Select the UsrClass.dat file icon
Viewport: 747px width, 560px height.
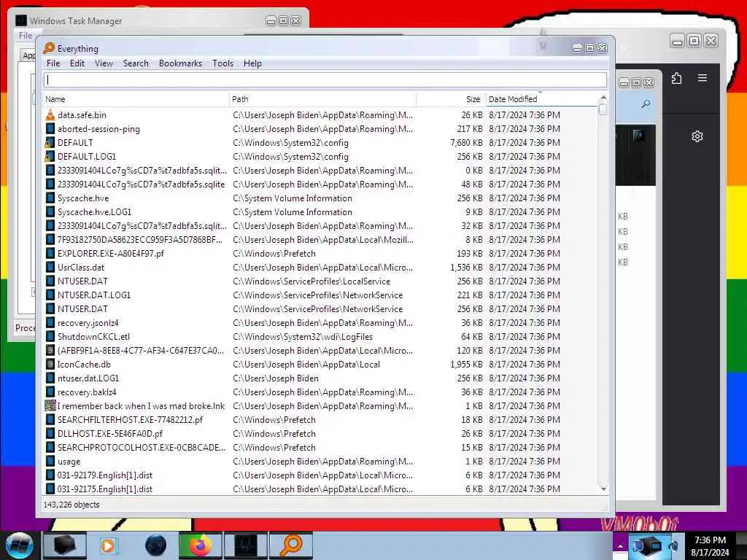pyautogui.click(x=50, y=267)
